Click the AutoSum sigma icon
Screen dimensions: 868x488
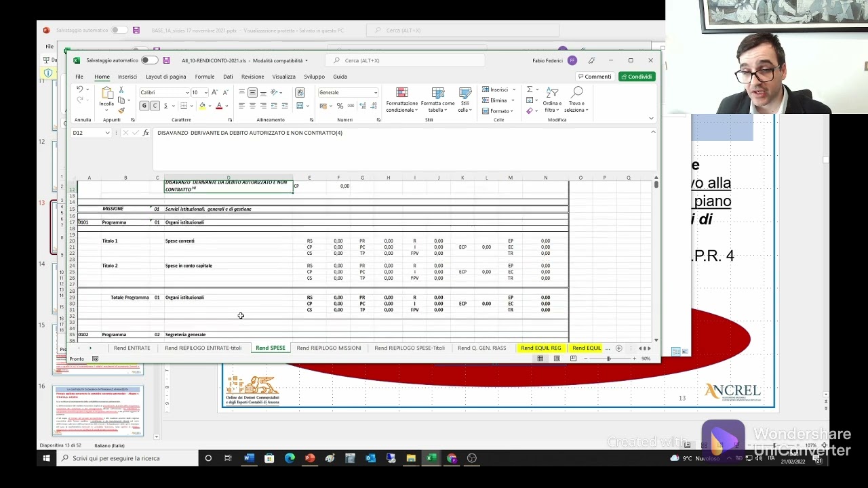point(530,89)
